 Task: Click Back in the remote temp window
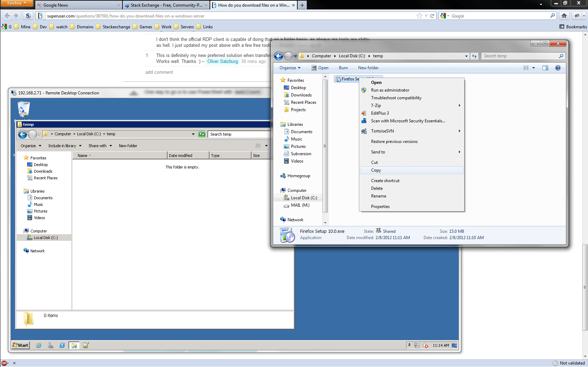point(22,134)
